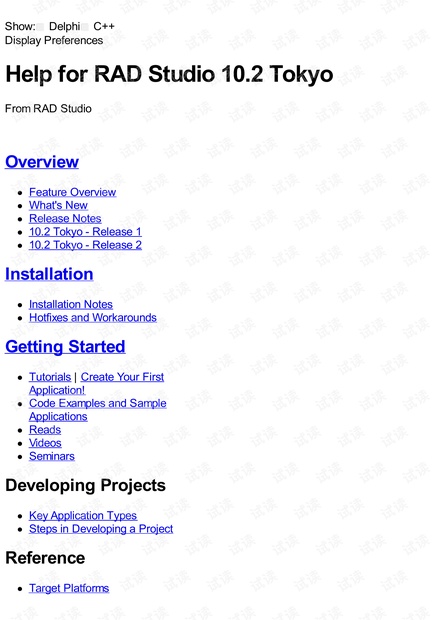Open the Release Notes link
Viewport: 440px width, 620px height.
(65, 218)
